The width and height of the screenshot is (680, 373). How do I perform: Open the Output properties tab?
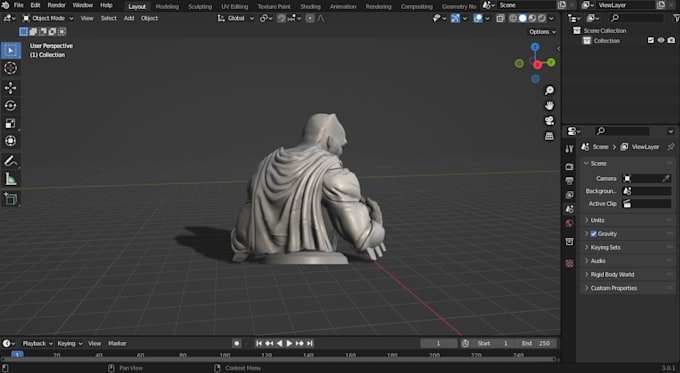tap(570, 180)
